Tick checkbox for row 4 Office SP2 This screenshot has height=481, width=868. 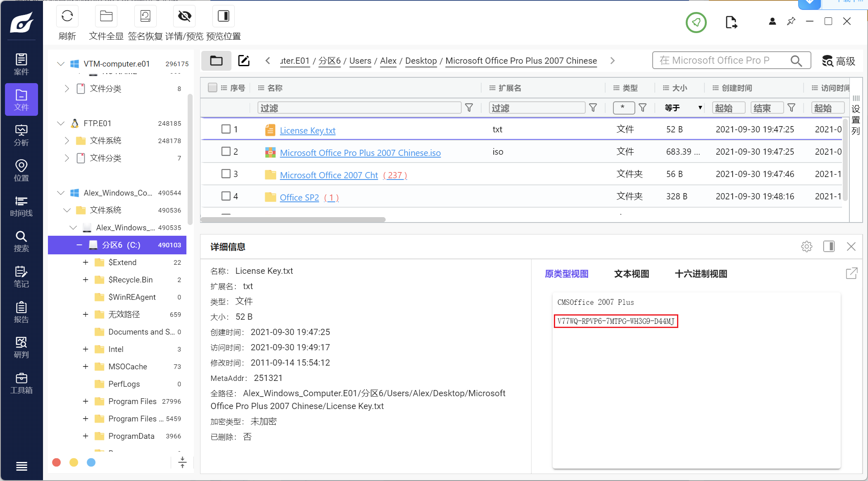click(226, 196)
